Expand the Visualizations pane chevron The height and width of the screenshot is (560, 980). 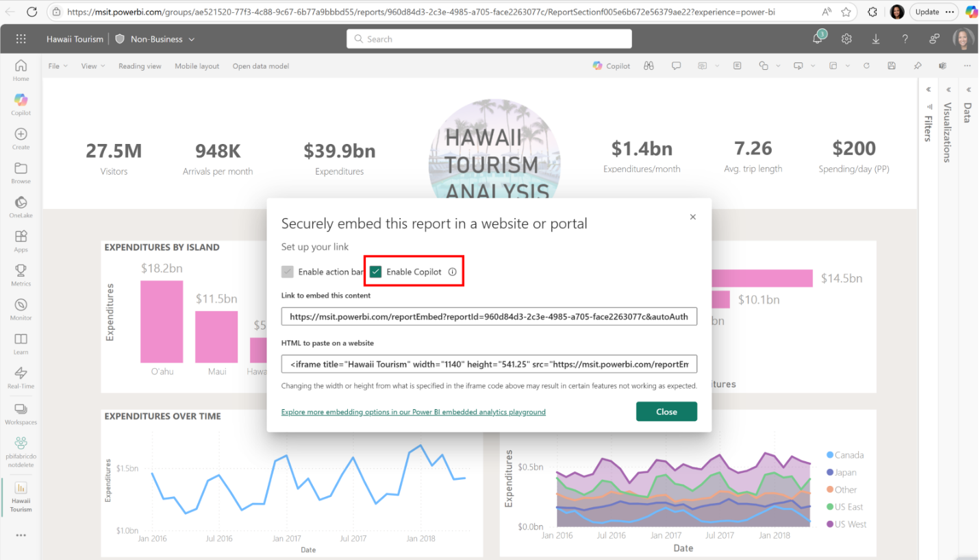[x=948, y=90]
